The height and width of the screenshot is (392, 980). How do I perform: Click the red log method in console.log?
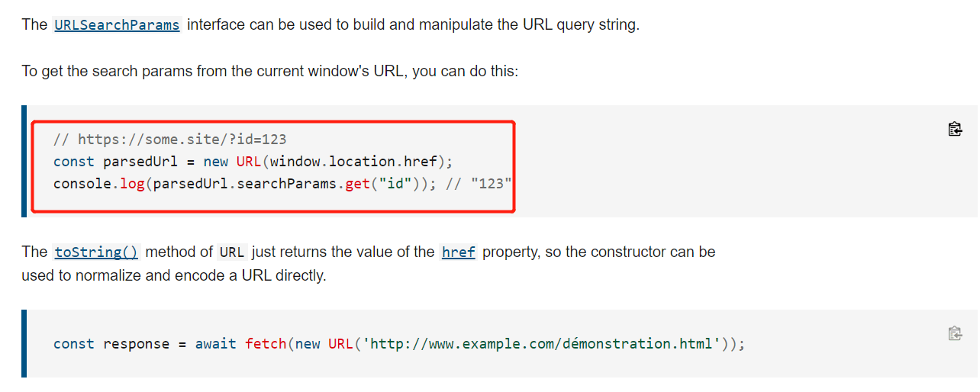click(133, 184)
